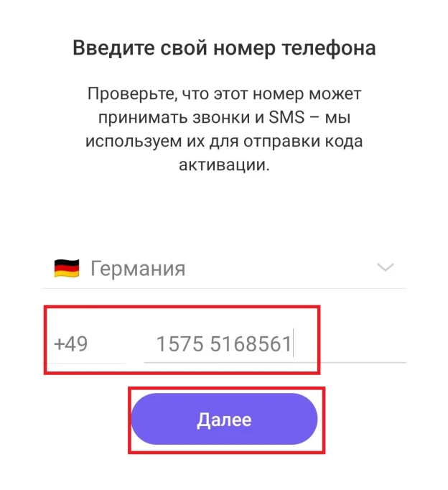Select the +49 country code field

pyautogui.click(x=84, y=343)
